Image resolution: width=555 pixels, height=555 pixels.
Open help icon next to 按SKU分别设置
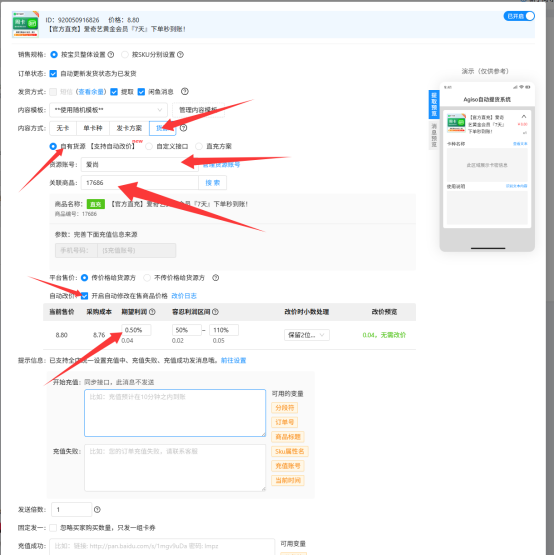point(180,55)
